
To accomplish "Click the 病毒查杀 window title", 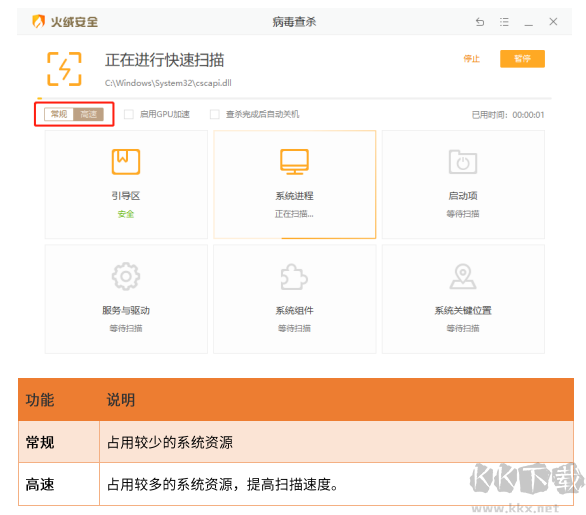I will point(294,22).
